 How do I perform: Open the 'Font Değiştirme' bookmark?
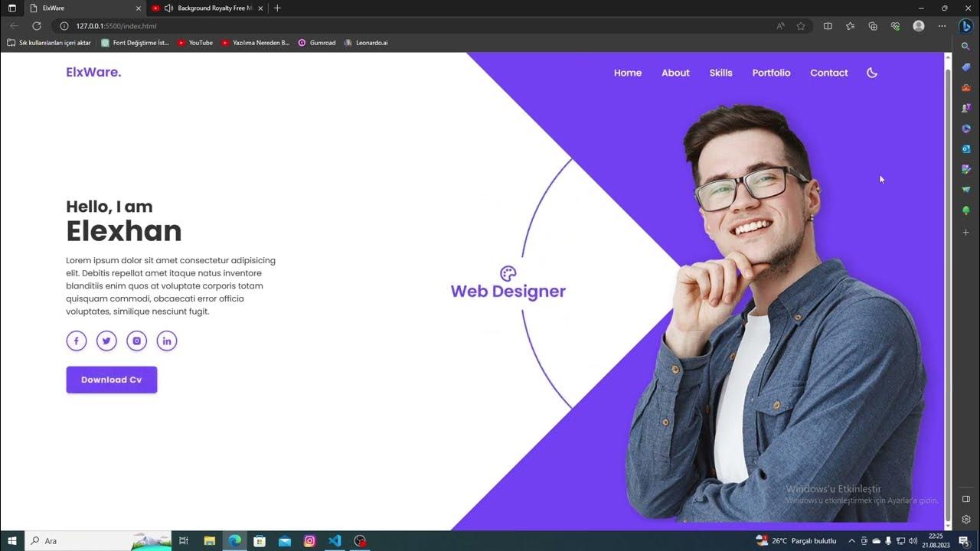click(136, 43)
